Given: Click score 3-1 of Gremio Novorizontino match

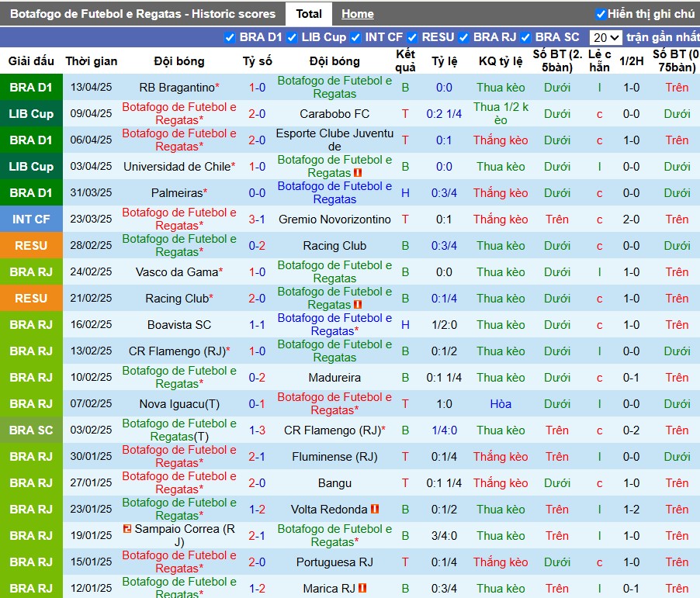Looking at the screenshot, I should tap(257, 219).
